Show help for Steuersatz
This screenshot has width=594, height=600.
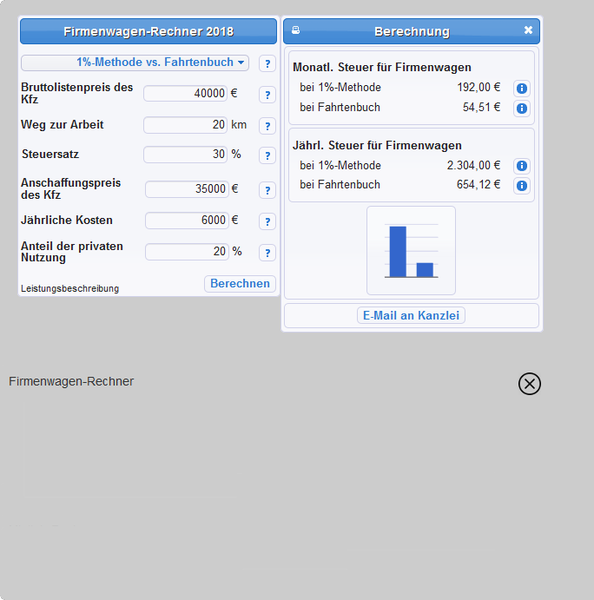point(268,155)
